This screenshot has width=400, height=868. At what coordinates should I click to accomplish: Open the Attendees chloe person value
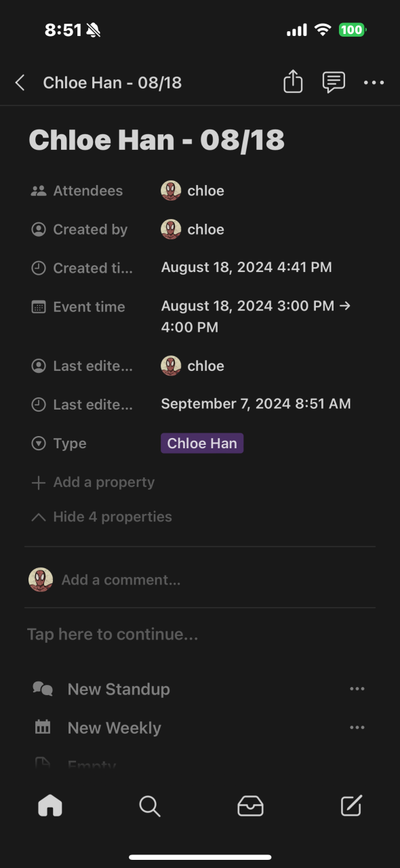(193, 191)
